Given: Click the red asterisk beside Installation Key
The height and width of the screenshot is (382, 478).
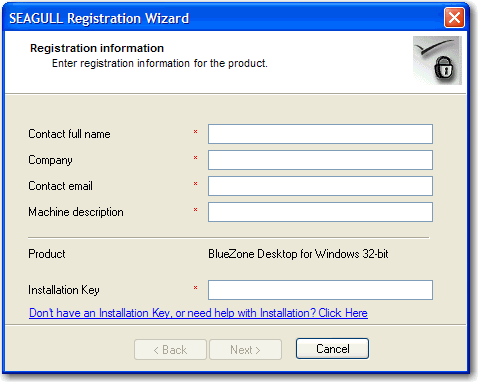Looking at the screenshot, I should coord(195,288).
